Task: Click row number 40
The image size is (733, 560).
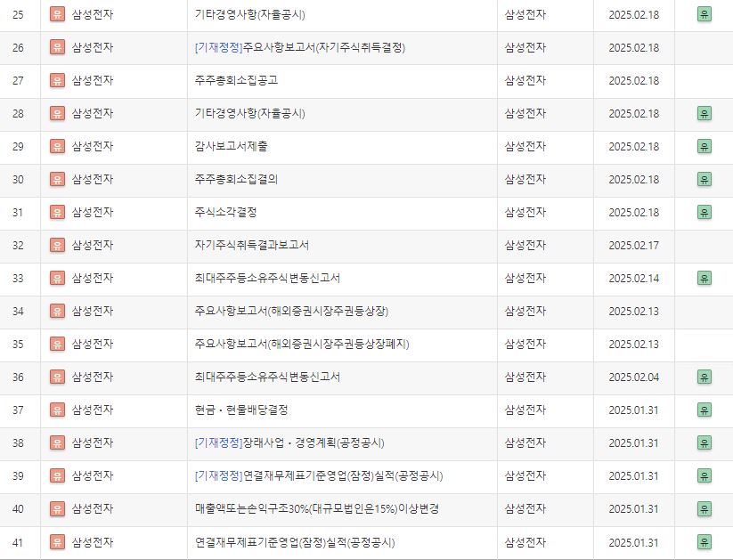Action: point(18,508)
